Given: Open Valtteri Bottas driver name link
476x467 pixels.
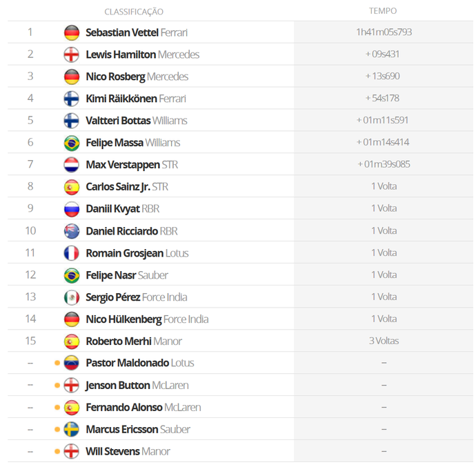Looking at the screenshot, I should coord(118,121).
